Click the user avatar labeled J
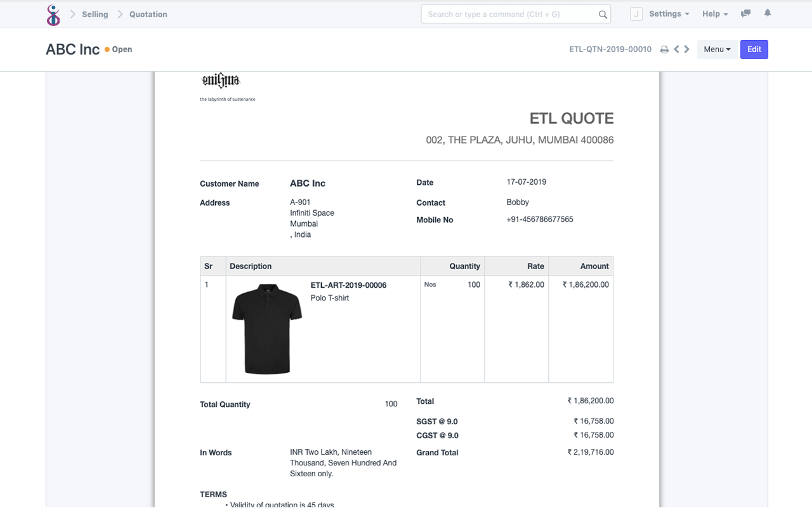Viewport: 812px width, 508px height. (636, 13)
